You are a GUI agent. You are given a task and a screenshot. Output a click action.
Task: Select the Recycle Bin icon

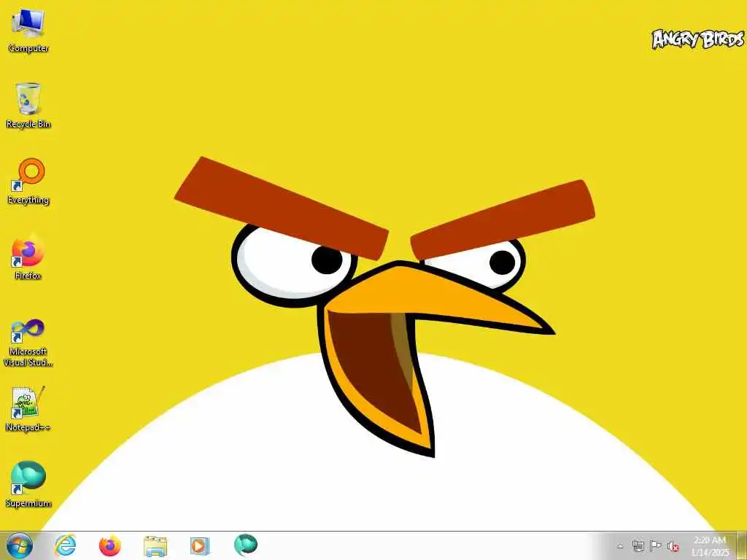click(x=28, y=106)
